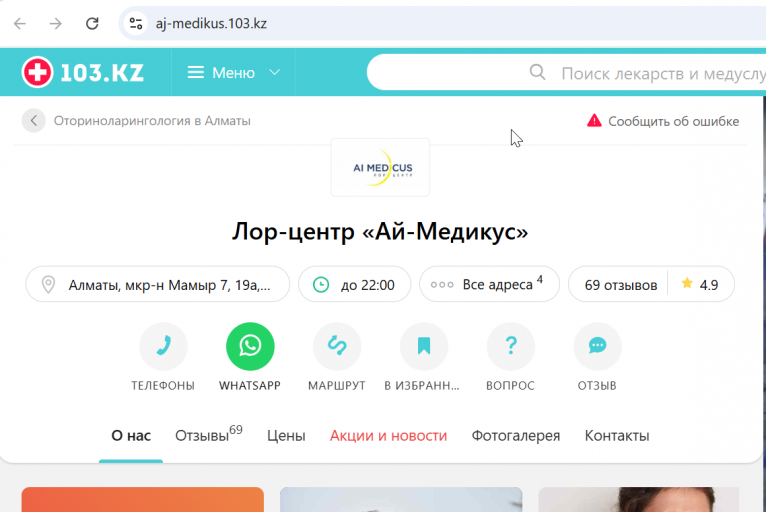The width and height of the screenshot is (766, 512).
Task: Switch to Отзывы tab
Action: point(209,434)
